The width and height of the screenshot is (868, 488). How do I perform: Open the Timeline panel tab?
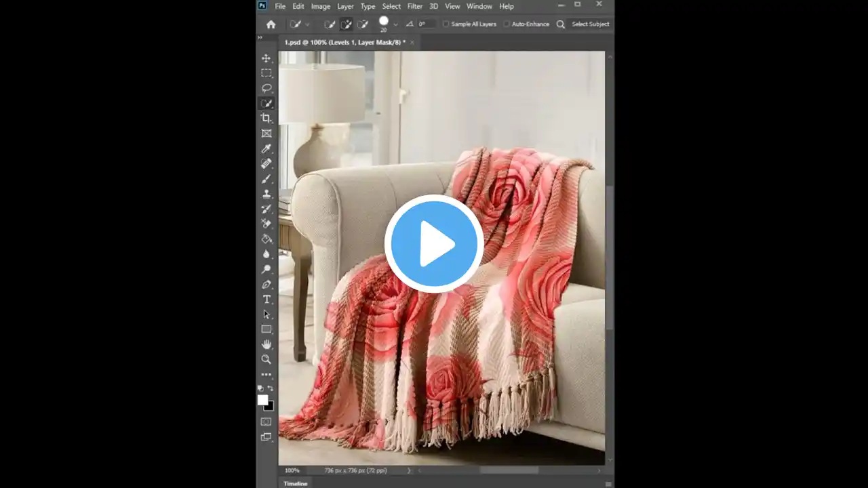point(296,484)
